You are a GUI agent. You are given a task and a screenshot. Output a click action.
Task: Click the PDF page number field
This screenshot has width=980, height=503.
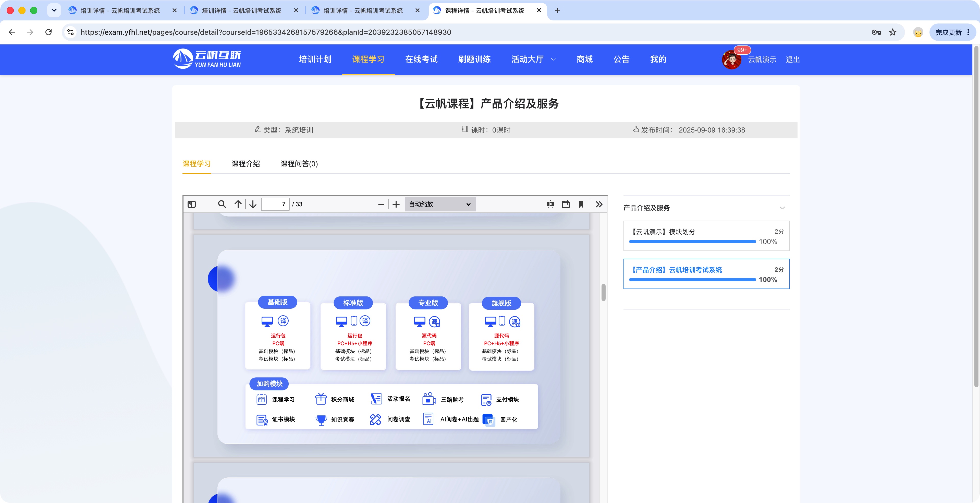pos(275,204)
